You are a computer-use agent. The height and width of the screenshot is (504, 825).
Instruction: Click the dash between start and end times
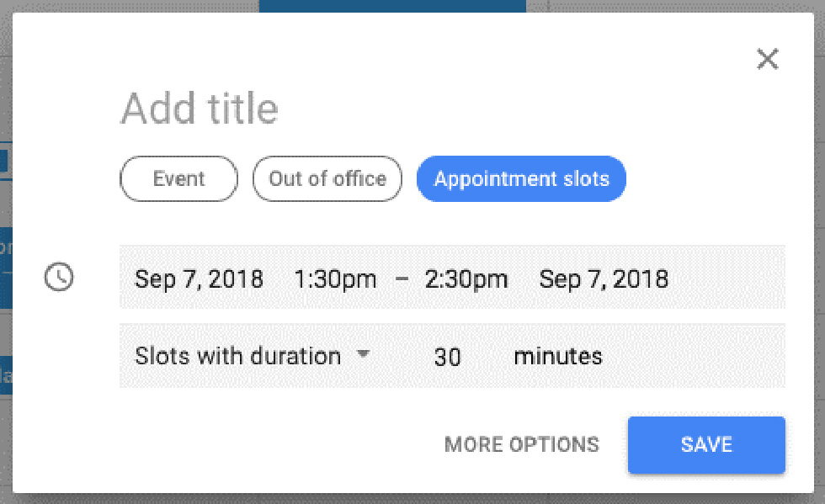pyautogui.click(x=402, y=279)
